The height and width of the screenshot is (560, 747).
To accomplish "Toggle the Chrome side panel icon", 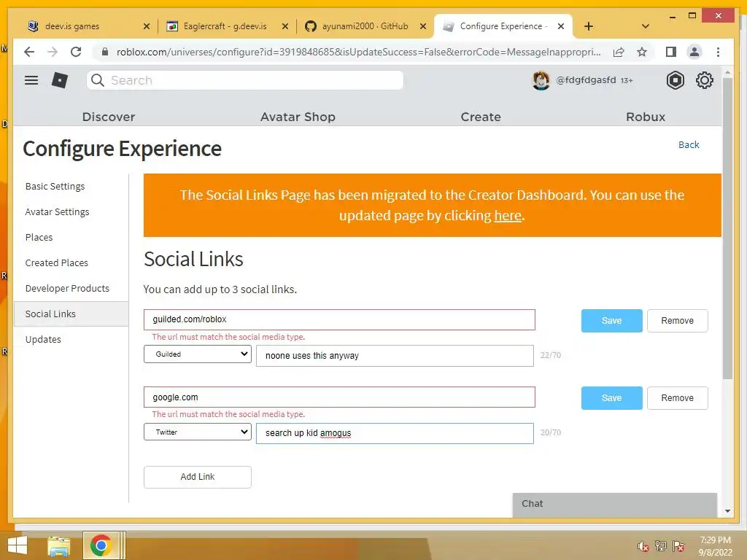I will 671,52.
